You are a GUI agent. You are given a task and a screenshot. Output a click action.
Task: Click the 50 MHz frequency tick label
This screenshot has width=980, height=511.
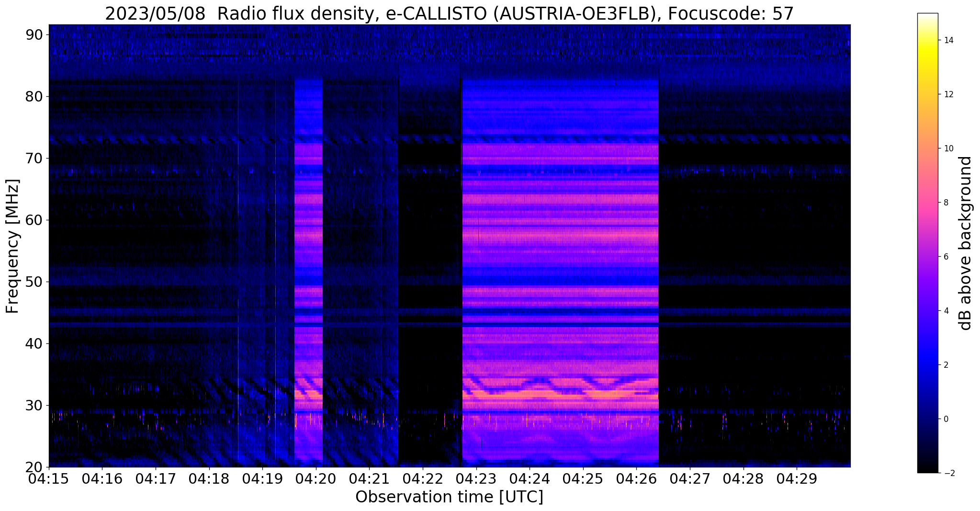tap(34, 282)
